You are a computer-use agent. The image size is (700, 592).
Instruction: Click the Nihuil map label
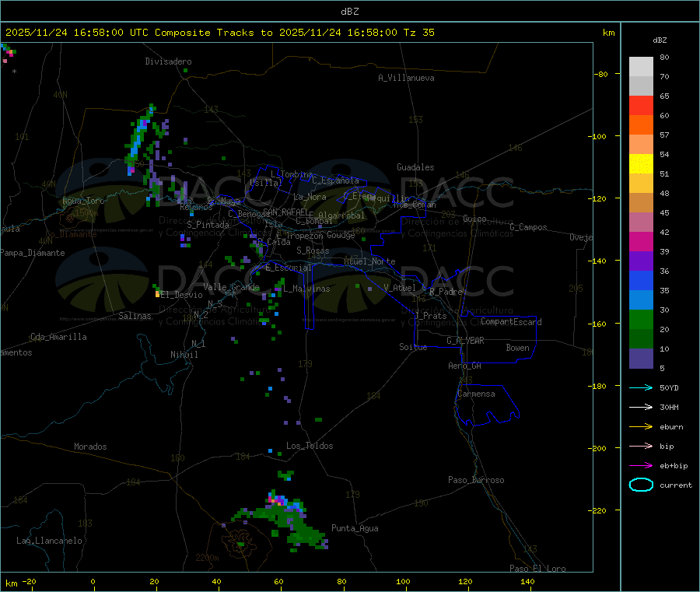point(184,355)
